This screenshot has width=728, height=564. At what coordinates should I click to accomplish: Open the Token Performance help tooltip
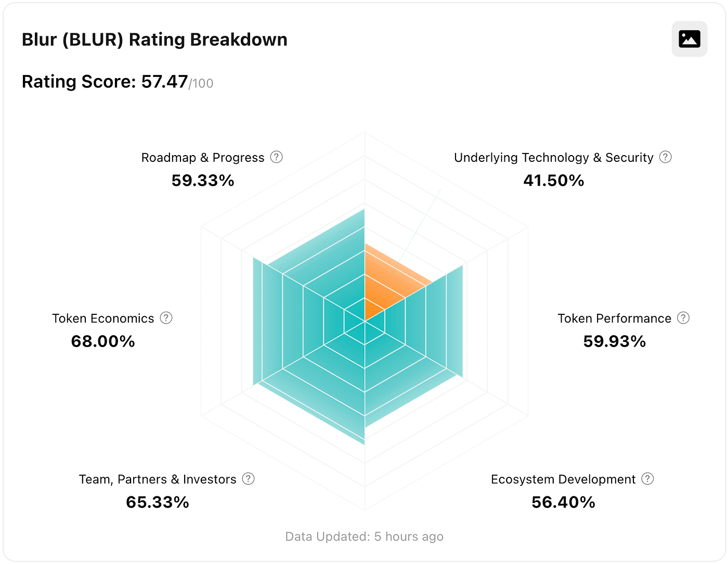pos(683,318)
